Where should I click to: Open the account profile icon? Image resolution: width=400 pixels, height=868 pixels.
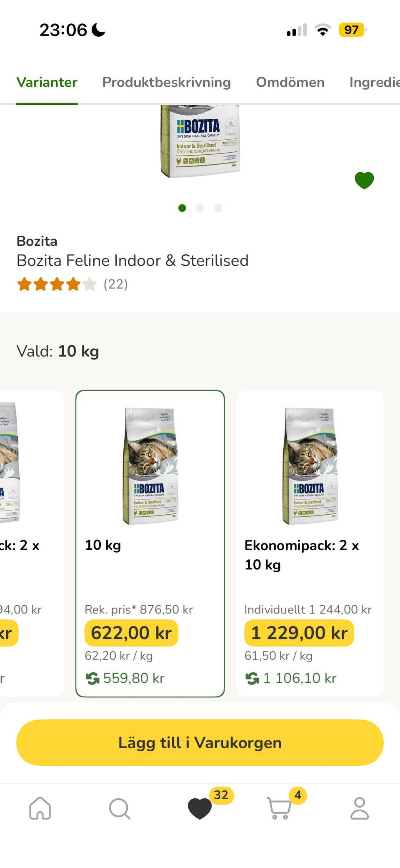pyautogui.click(x=360, y=808)
